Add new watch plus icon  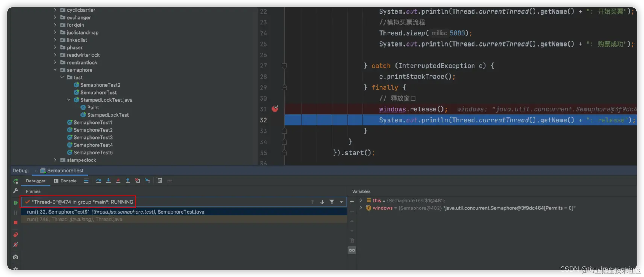352,202
